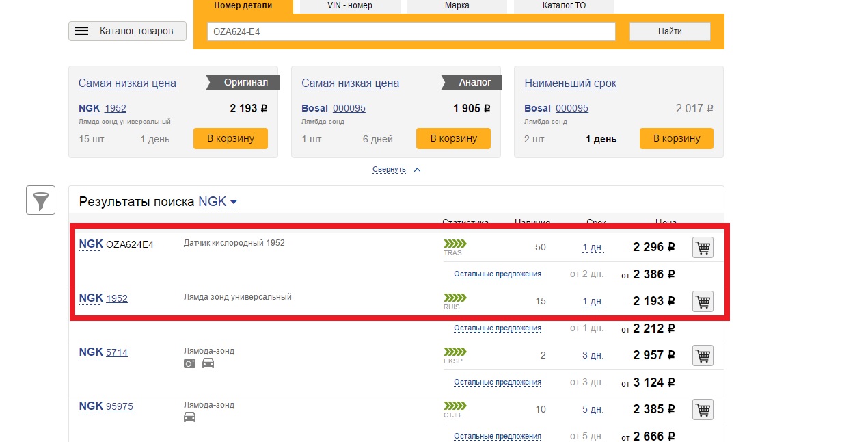
Task: Expand the NGK brand dropdown in results header
Action: [217, 202]
